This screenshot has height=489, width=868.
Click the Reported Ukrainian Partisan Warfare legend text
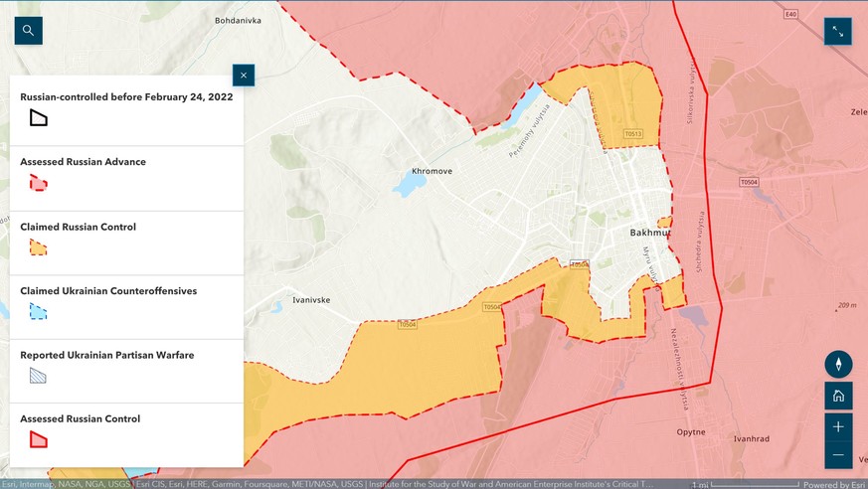pyautogui.click(x=107, y=355)
